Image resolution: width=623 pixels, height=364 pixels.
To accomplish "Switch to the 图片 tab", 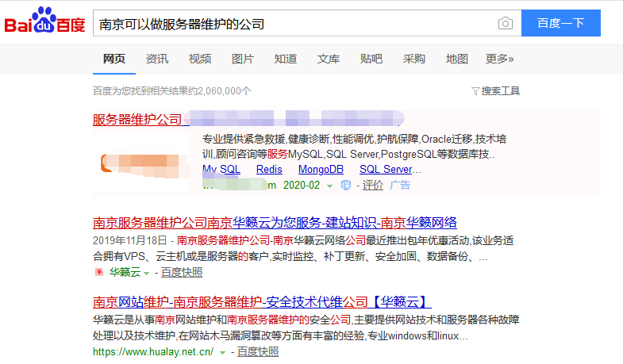I will pyautogui.click(x=243, y=59).
